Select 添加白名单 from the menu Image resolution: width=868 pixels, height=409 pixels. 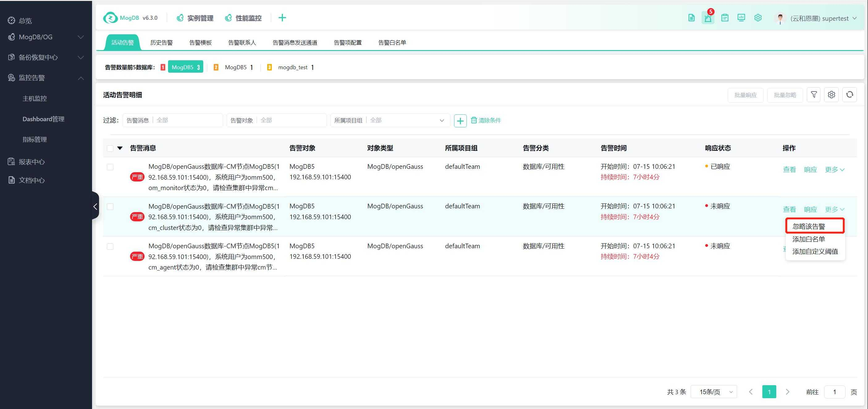click(x=815, y=239)
